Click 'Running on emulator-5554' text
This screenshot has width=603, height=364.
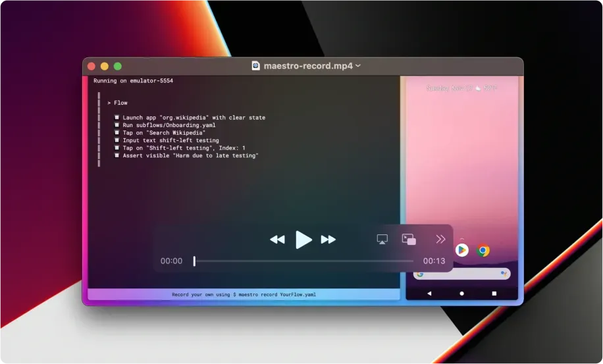[x=133, y=81]
